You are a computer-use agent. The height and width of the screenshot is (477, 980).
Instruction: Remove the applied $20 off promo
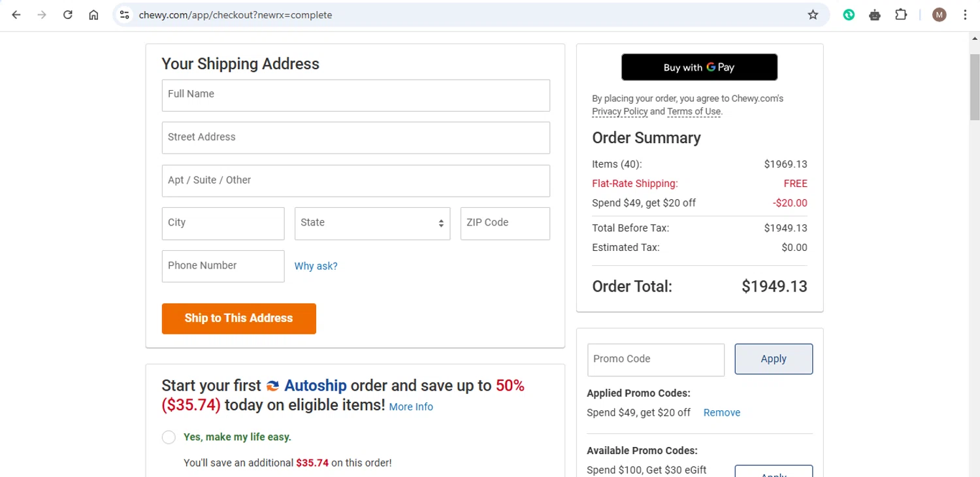pos(721,413)
